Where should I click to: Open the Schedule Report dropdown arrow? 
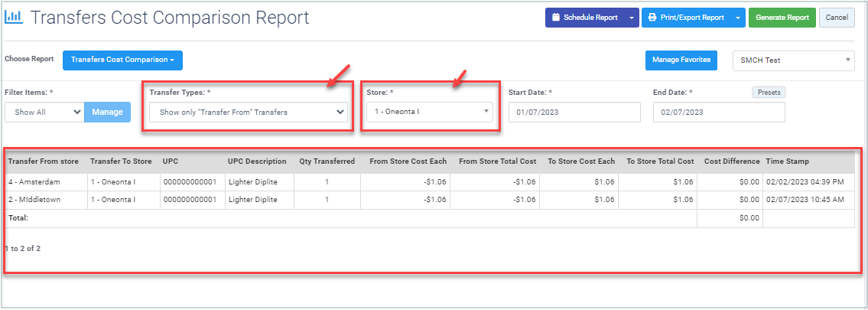pos(632,18)
